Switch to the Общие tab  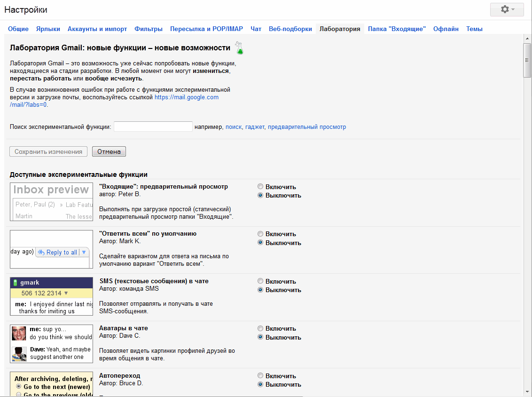pyautogui.click(x=18, y=29)
